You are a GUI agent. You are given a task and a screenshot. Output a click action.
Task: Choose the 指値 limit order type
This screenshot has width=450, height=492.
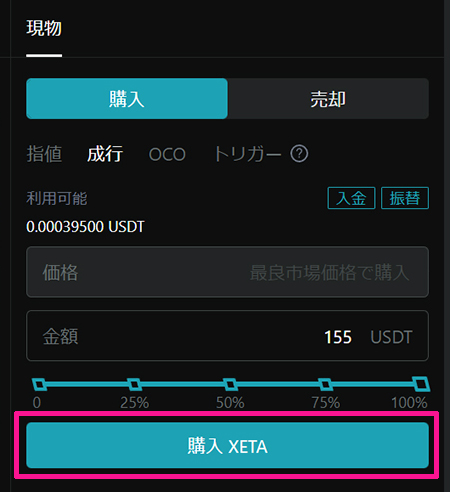(44, 154)
